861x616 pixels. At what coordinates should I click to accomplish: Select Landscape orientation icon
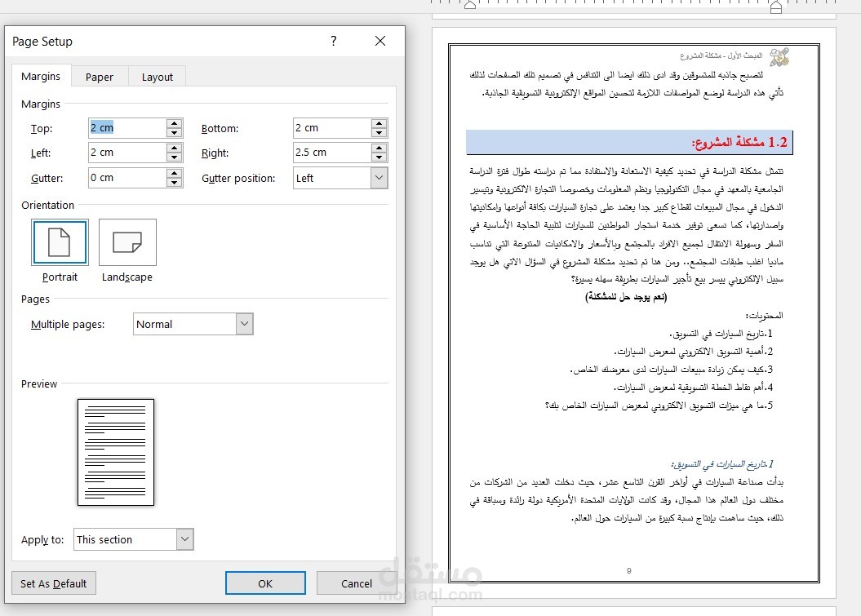tap(127, 242)
